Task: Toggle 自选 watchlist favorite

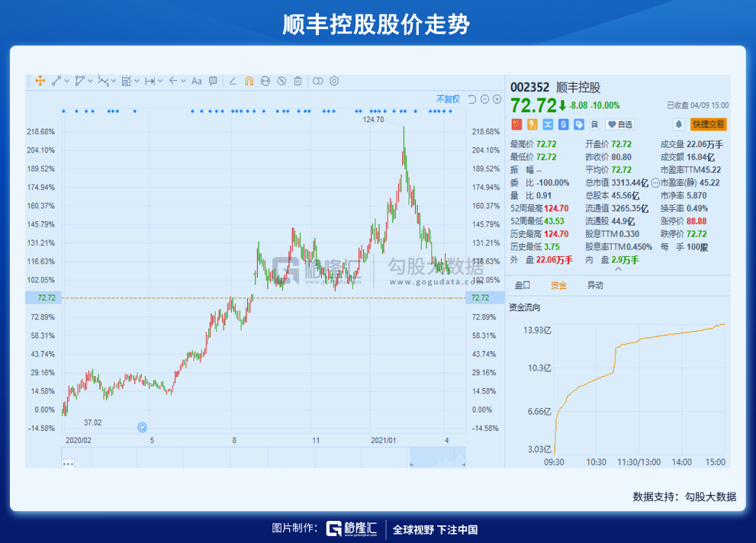Action: coord(619,124)
